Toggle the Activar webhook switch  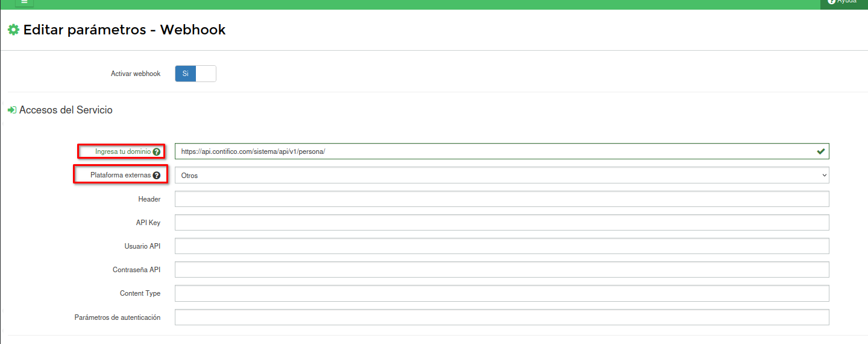click(195, 74)
